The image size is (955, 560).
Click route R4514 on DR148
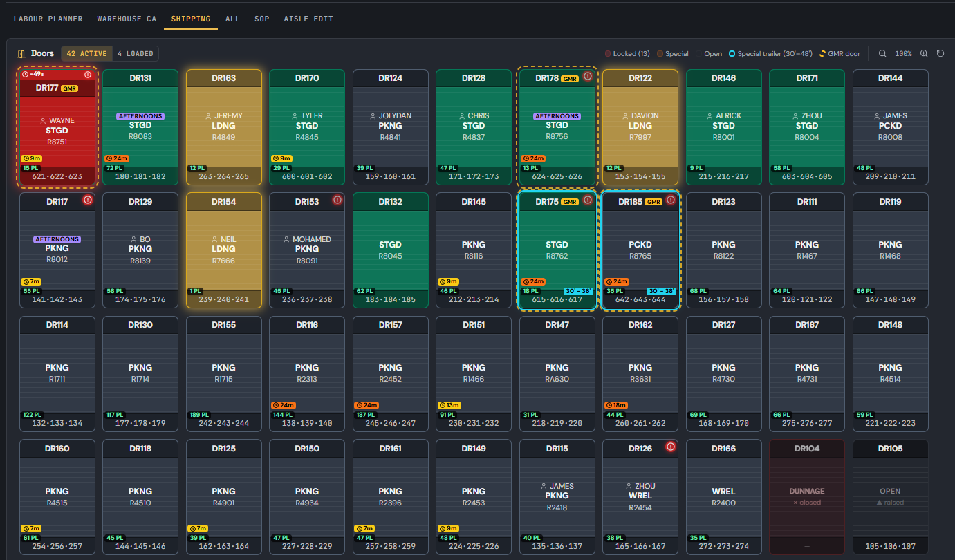(890, 379)
